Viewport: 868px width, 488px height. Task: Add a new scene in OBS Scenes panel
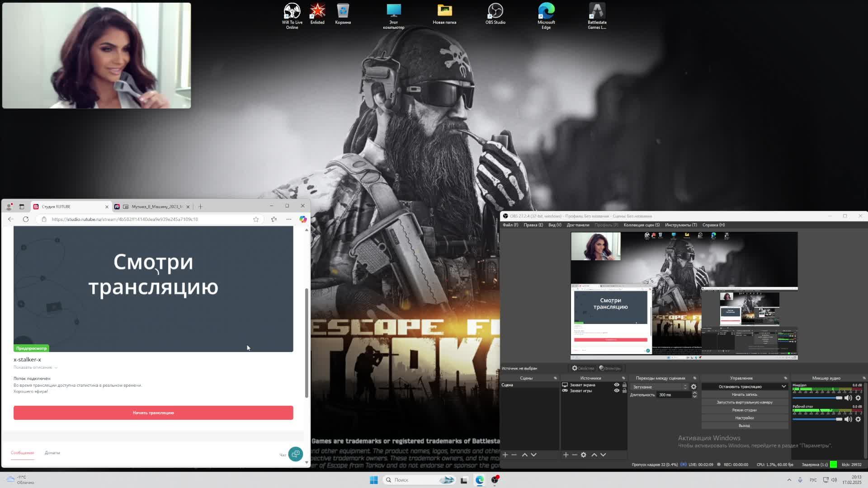pyautogui.click(x=505, y=455)
